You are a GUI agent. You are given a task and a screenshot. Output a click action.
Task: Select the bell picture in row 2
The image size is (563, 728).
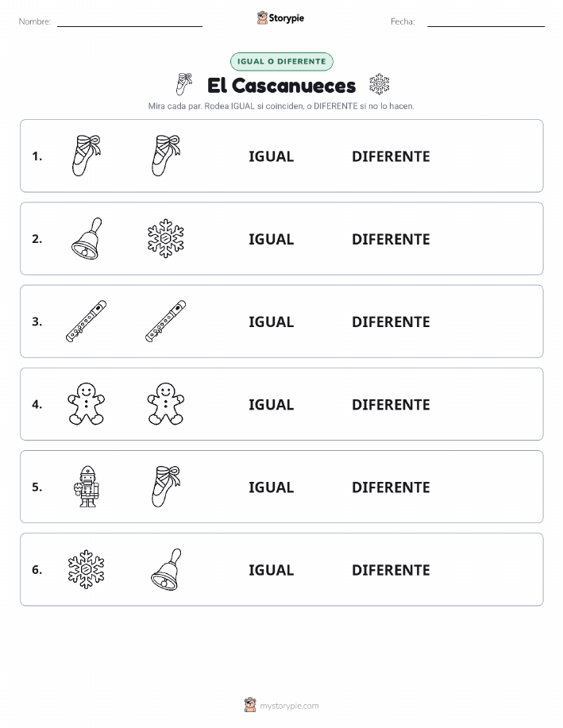(87, 239)
